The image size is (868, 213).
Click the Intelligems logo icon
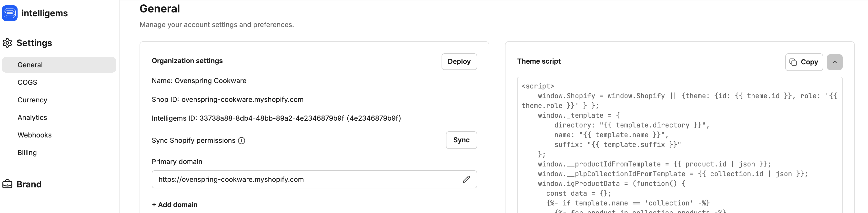pyautogui.click(x=10, y=13)
